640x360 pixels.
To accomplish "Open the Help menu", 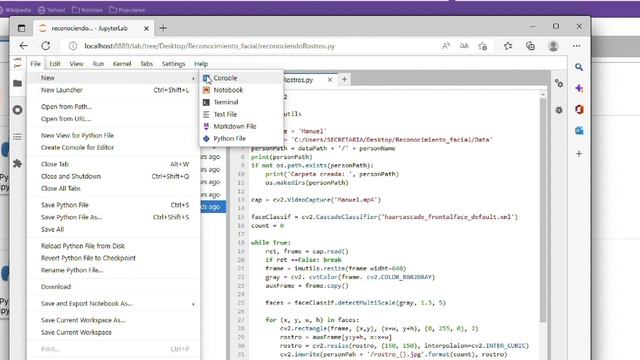I will click(x=201, y=64).
